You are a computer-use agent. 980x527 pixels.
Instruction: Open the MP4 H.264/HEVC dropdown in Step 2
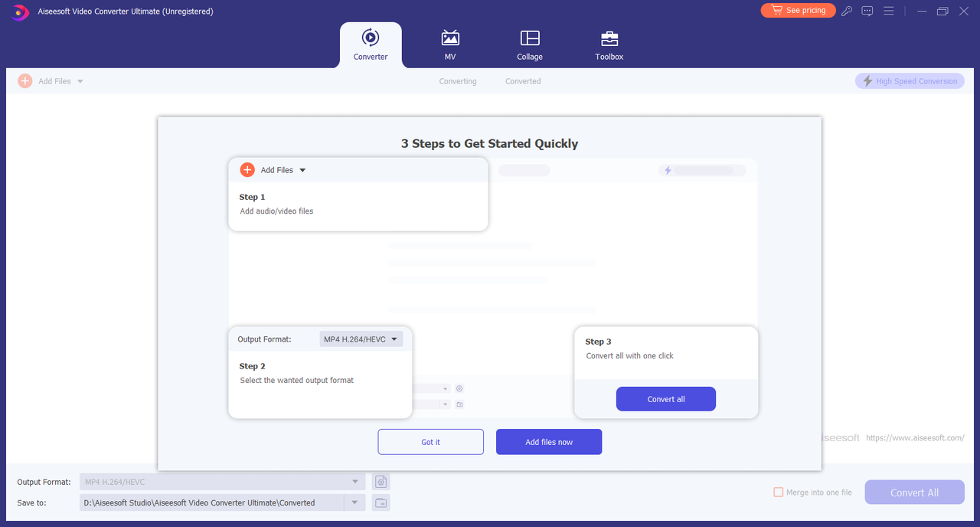[x=361, y=339]
